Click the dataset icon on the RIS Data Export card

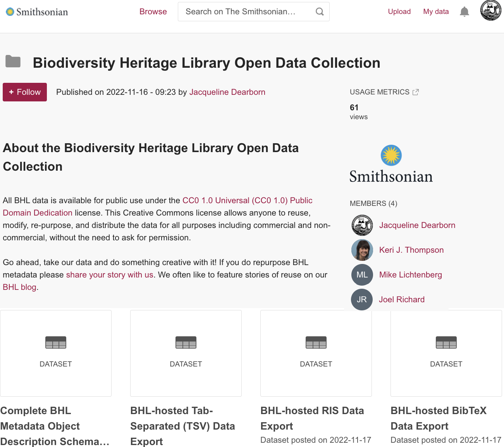316,343
